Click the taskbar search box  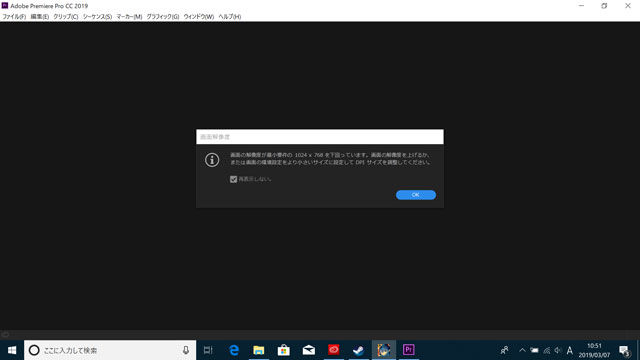pyautogui.click(x=110, y=350)
